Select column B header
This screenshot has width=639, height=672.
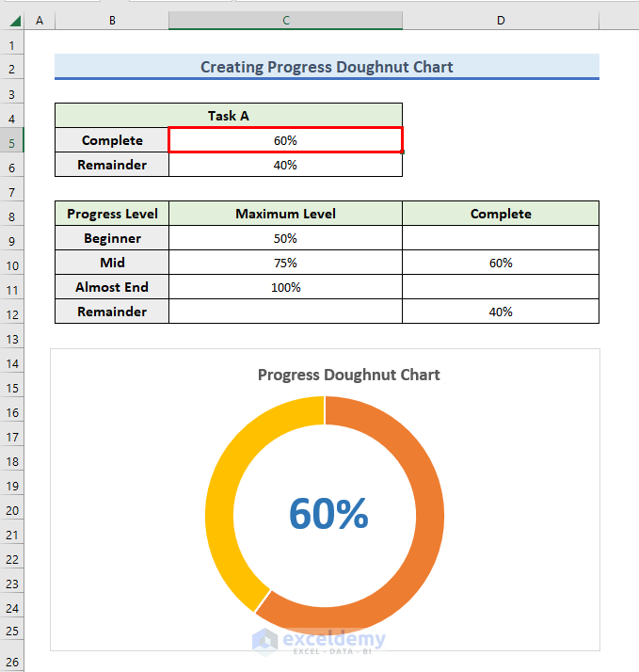click(112, 20)
